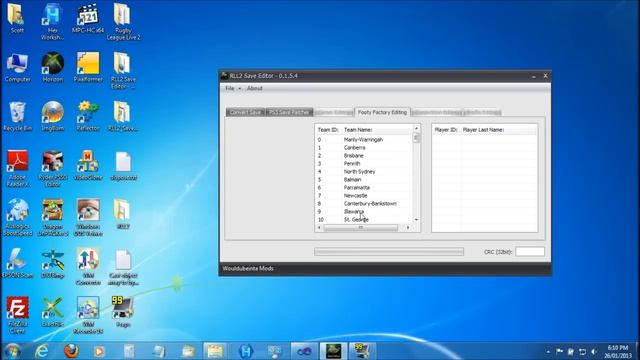
Task: Click the File menu dropdown arrow
Action: (x=240, y=89)
